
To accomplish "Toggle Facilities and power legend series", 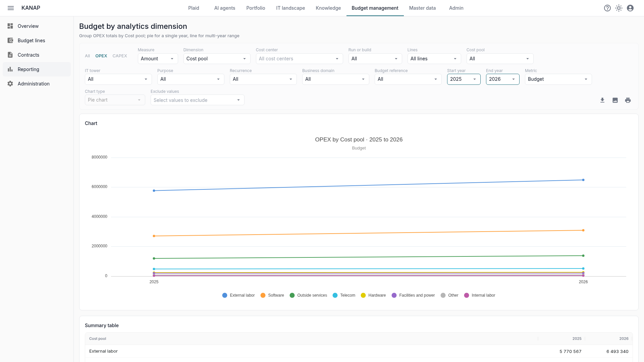I will (x=413, y=295).
